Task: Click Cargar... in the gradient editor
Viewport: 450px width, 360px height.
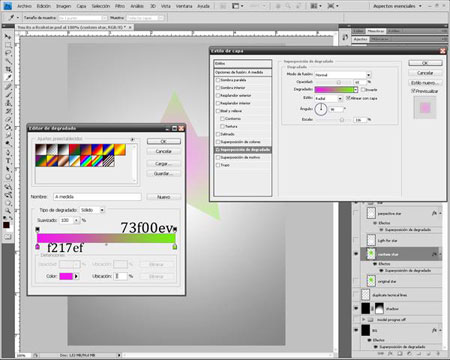Action: coord(164,164)
